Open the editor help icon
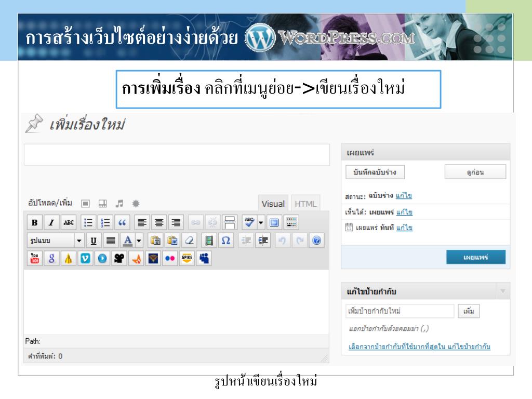532x399 pixels. coord(316,241)
